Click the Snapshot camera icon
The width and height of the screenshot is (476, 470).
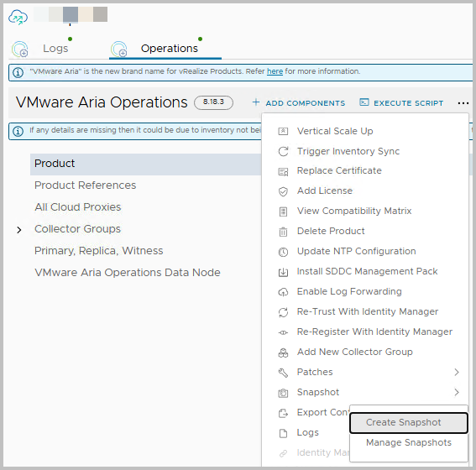tap(283, 393)
